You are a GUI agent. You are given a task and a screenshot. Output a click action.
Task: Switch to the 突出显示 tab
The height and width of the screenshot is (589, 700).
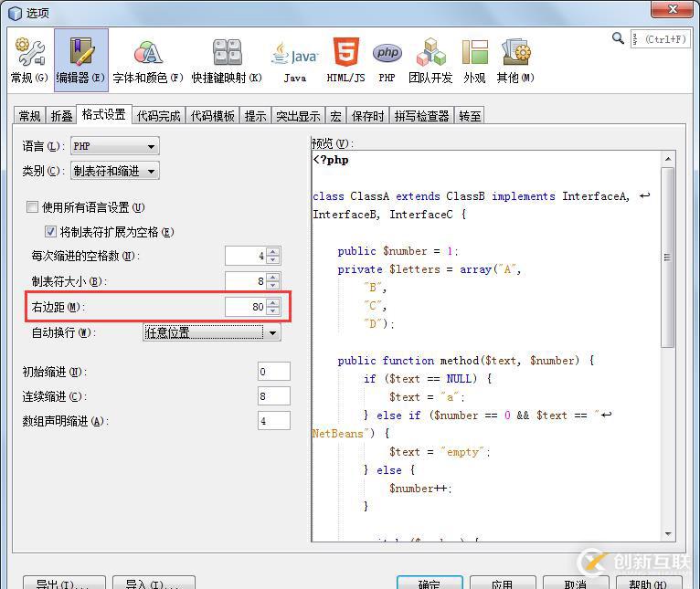(298, 117)
